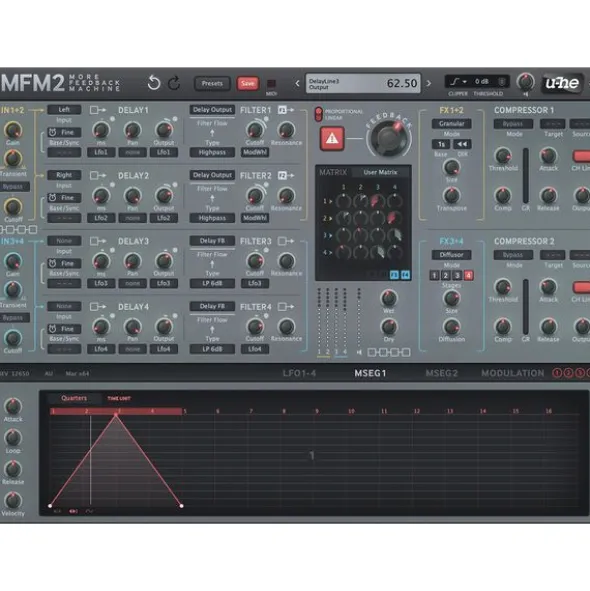Click the clock icon in Delay1 Base/Sync

tap(52, 132)
